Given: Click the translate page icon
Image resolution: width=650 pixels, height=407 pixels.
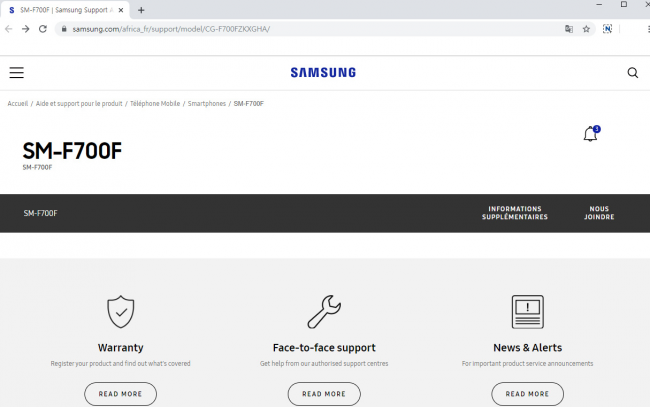Looking at the screenshot, I should coord(569,29).
